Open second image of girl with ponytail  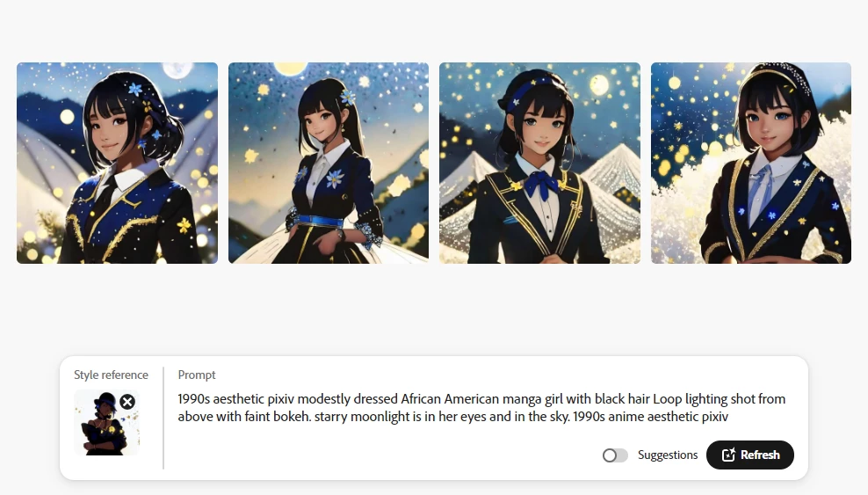click(x=329, y=163)
